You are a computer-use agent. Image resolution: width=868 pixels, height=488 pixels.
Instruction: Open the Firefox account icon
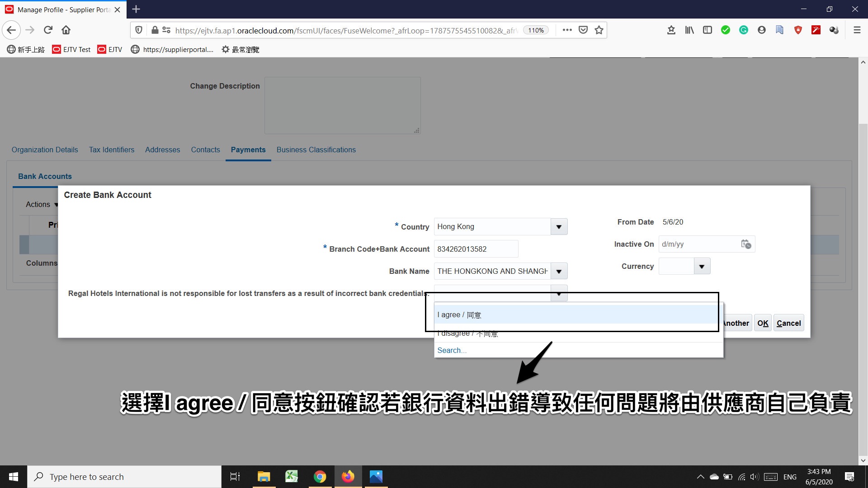click(762, 30)
